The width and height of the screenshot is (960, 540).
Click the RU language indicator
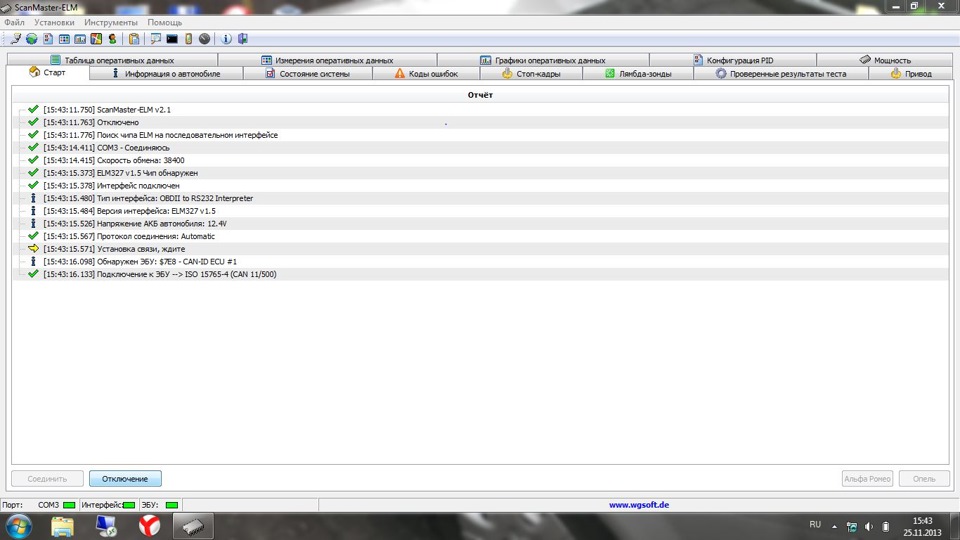(815, 525)
